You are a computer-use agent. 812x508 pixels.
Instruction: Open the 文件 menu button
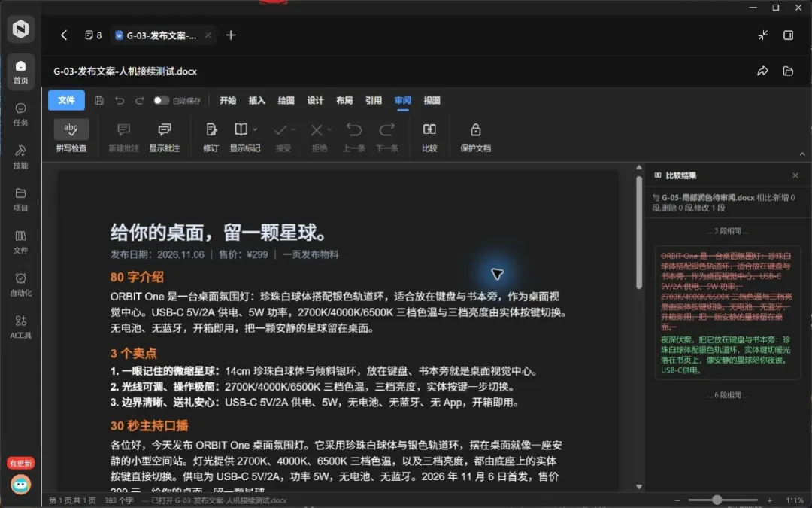tap(66, 100)
